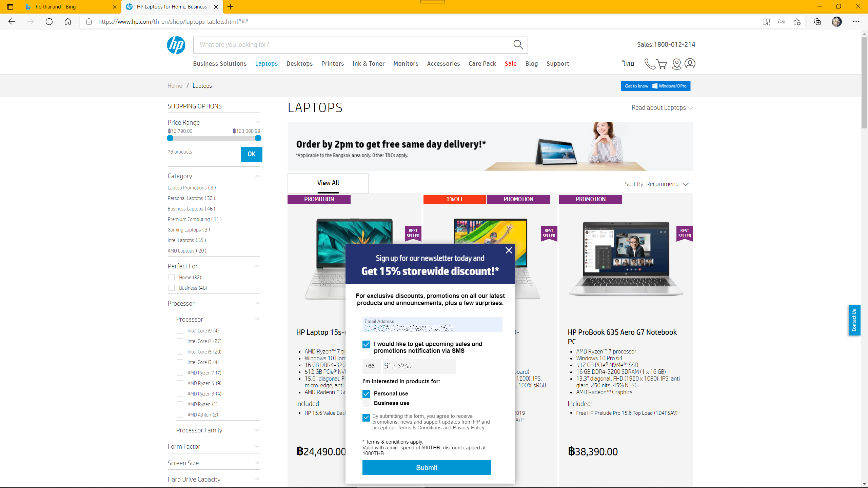Open the Sort By Recommend dropdown
Screen dimensions: 868x488
click(x=657, y=184)
